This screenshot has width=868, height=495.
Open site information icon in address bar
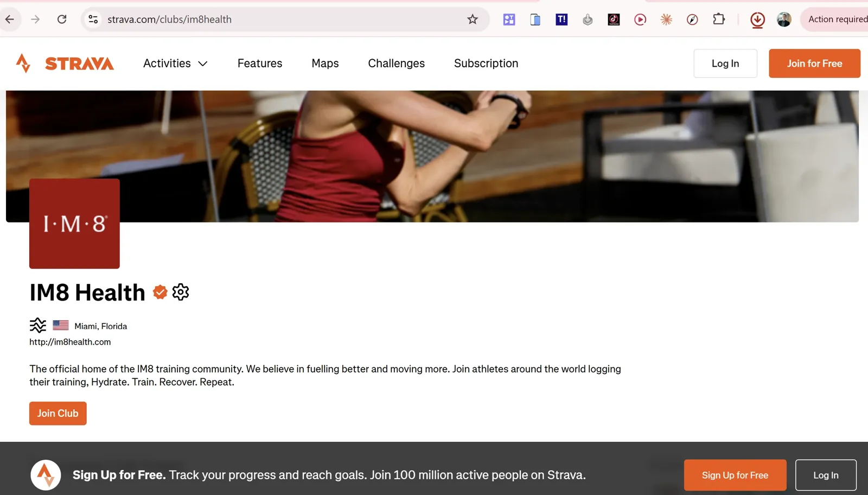(93, 20)
